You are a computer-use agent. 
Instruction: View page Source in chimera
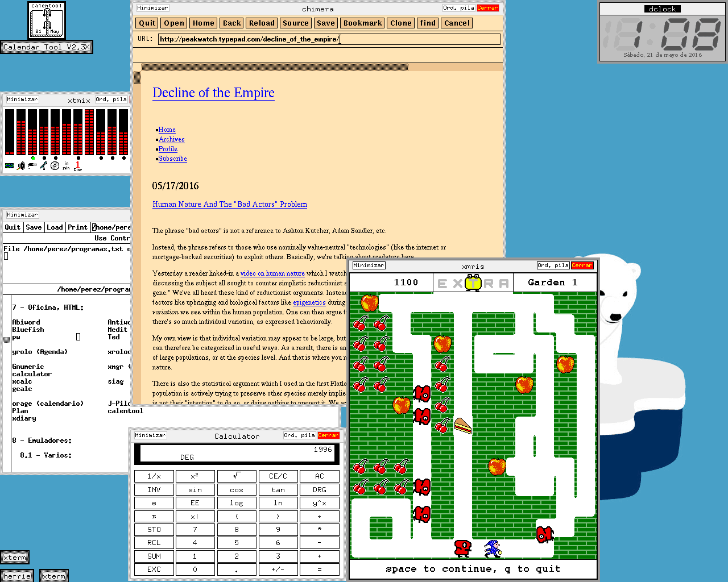point(296,23)
